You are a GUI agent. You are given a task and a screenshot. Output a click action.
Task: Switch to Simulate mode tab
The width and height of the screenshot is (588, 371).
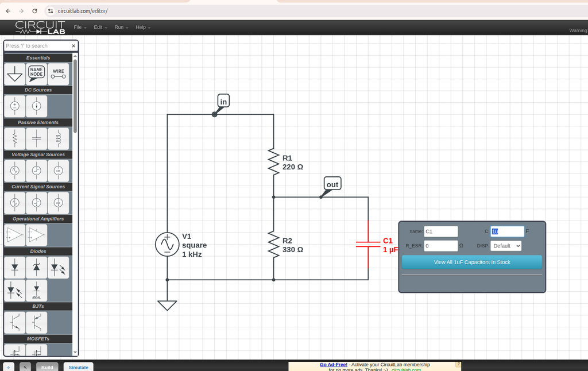pyautogui.click(x=78, y=367)
